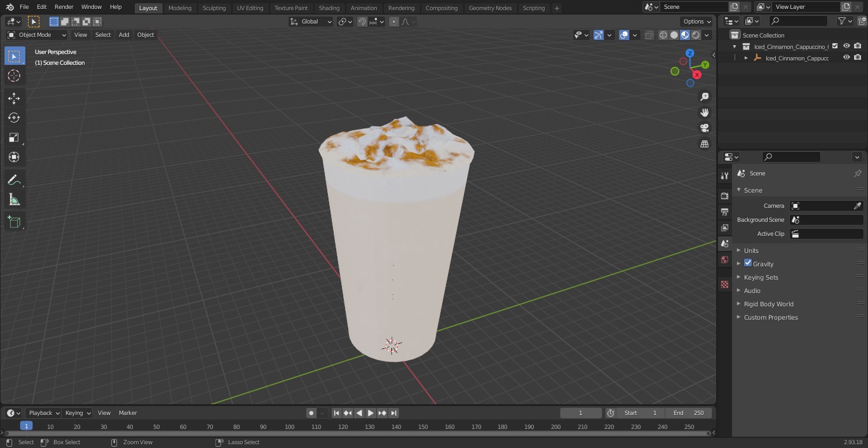Open the outliner filter dropdown
The width and height of the screenshot is (868, 448).
tap(844, 21)
